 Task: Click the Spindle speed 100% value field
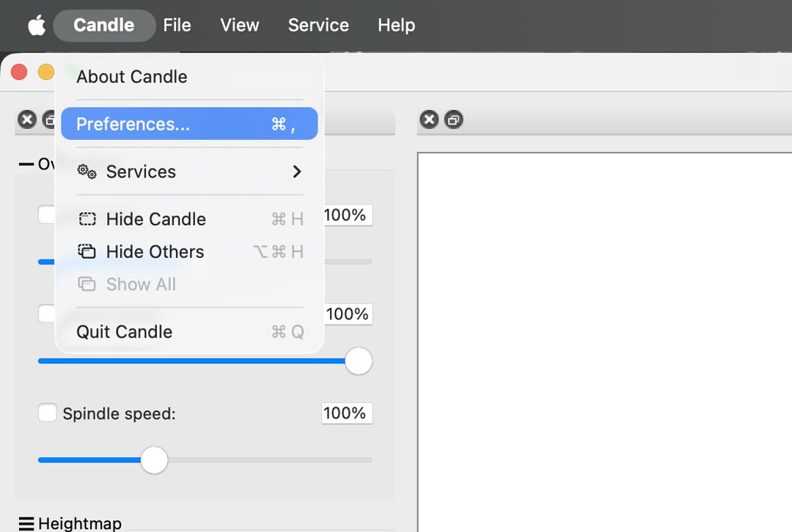(346, 413)
